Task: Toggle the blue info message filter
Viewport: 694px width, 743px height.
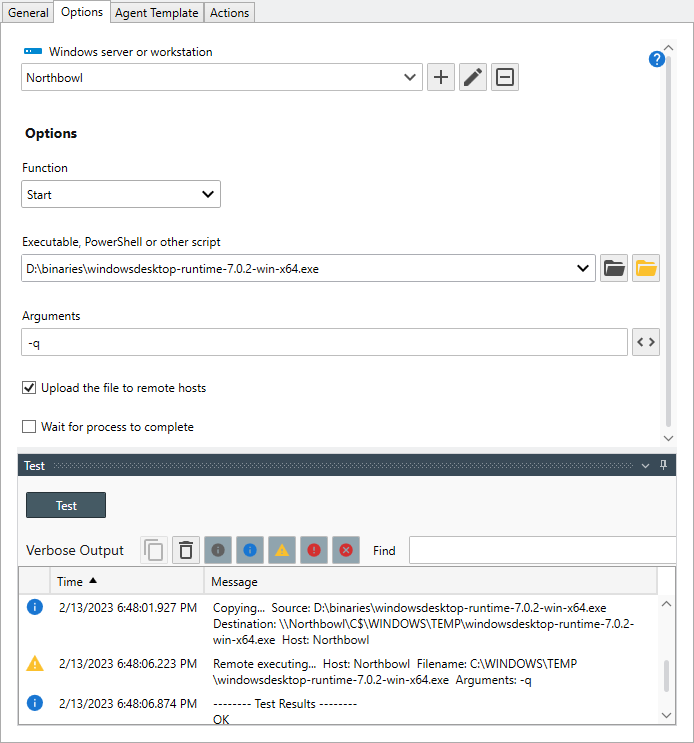Action: [x=250, y=550]
